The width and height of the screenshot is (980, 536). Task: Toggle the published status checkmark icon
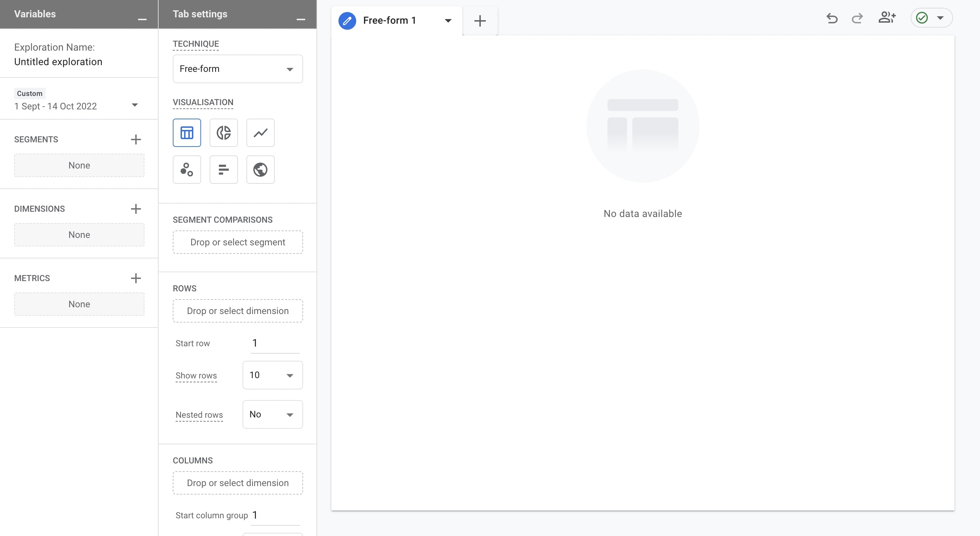tap(923, 18)
